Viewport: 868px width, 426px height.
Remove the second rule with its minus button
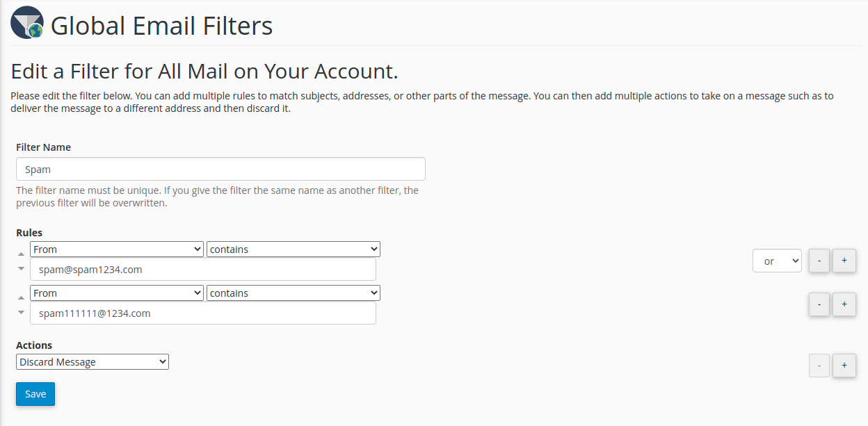tap(819, 304)
